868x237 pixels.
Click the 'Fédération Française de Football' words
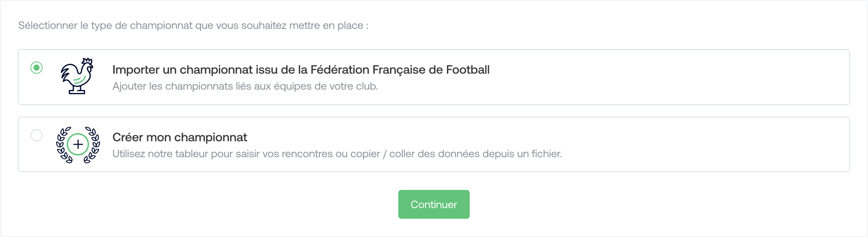pyautogui.click(x=400, y=70)
